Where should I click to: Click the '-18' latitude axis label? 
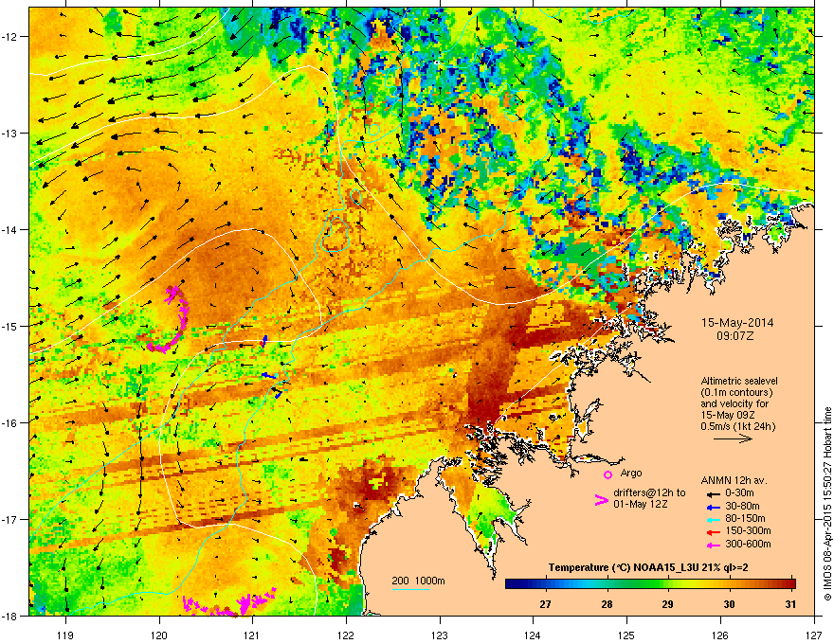click(10, 616)
